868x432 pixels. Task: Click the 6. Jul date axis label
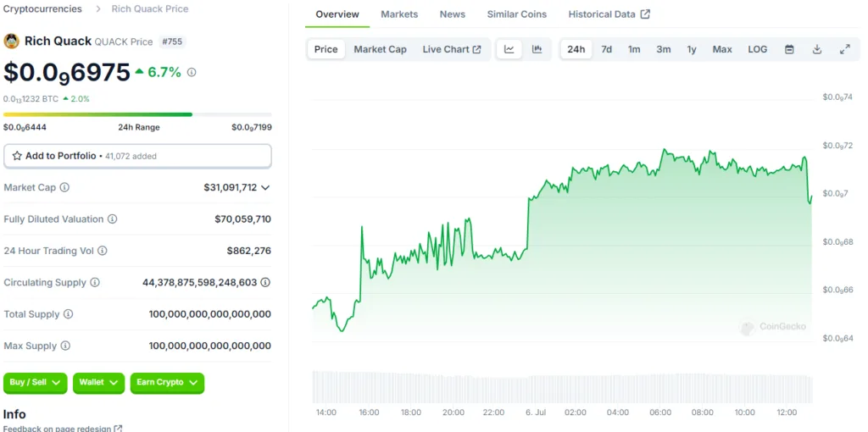point(536,413)
